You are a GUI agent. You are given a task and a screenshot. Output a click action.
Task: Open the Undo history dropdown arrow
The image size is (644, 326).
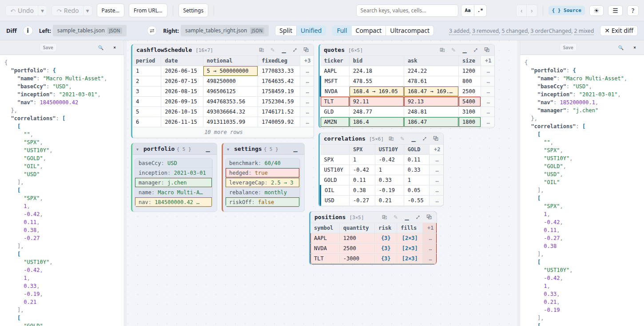point(43,11)
